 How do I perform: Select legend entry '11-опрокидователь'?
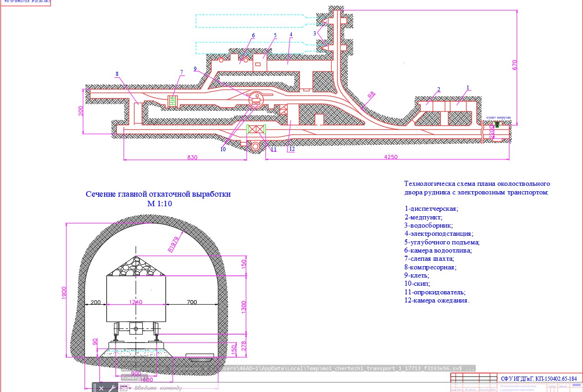(x=435, y=292)
